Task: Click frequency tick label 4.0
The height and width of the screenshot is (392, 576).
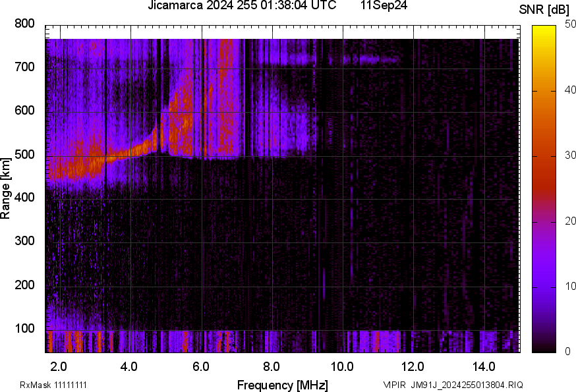Action: [x=129, y=366]
